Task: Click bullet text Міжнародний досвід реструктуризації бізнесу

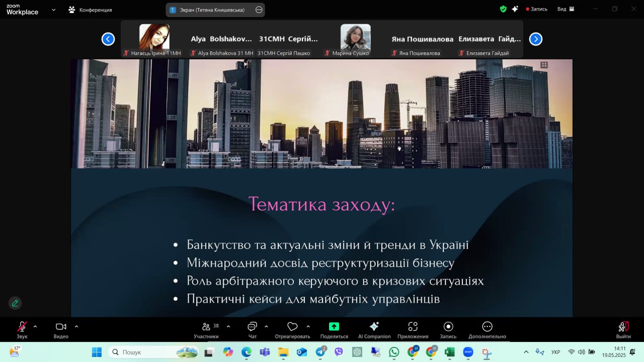Action: coord(320,263)
